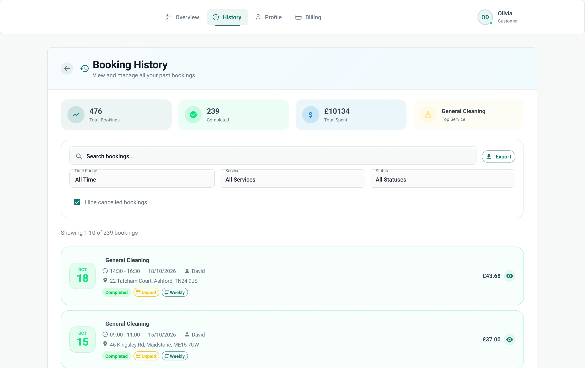Click location pin for 22 Tutcham Court
This screenshot has height=368, width=588.
coord(105,280)
